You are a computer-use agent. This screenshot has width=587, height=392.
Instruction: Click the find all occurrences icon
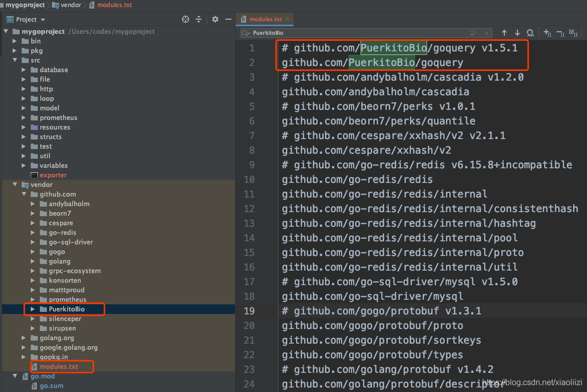coord(530,33)
